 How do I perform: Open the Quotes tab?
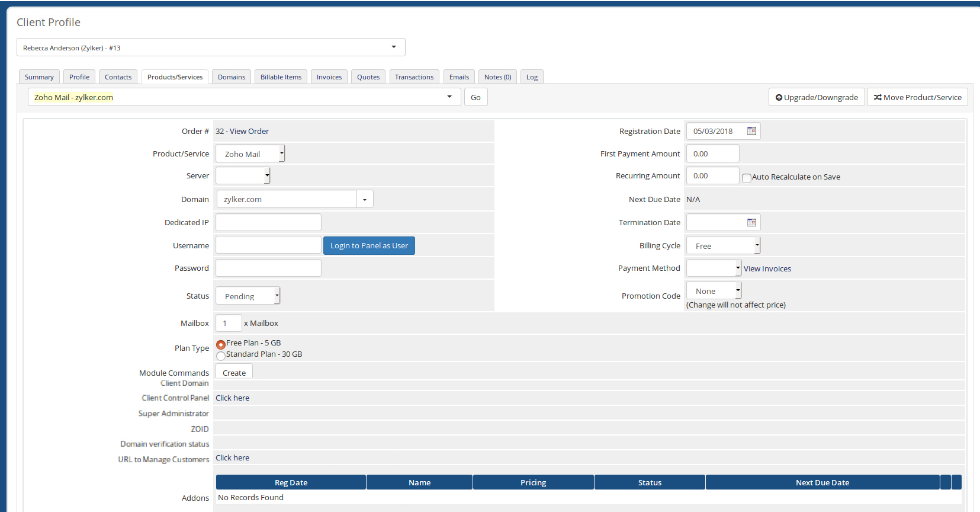point(368,77)
